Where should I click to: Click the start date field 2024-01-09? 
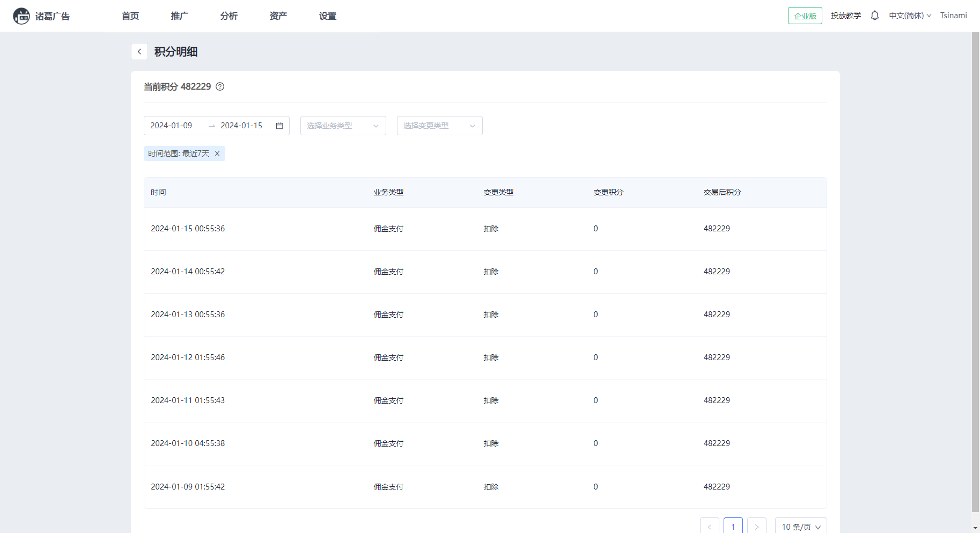(172, 126)
